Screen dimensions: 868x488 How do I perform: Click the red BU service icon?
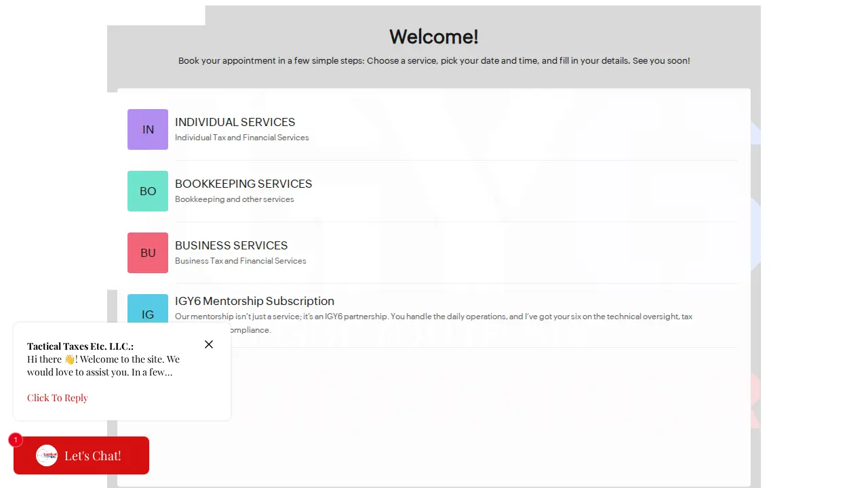[148, 253]
